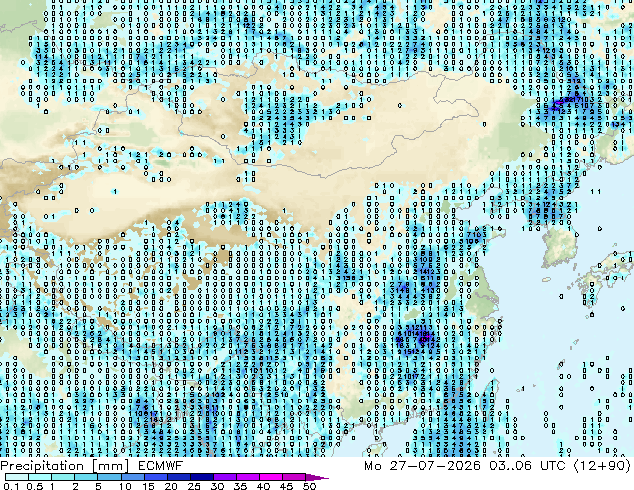Select the 0.1–0.5 mm legend swatch
Viewport: 634px width, 490px height.
point(17,477)
